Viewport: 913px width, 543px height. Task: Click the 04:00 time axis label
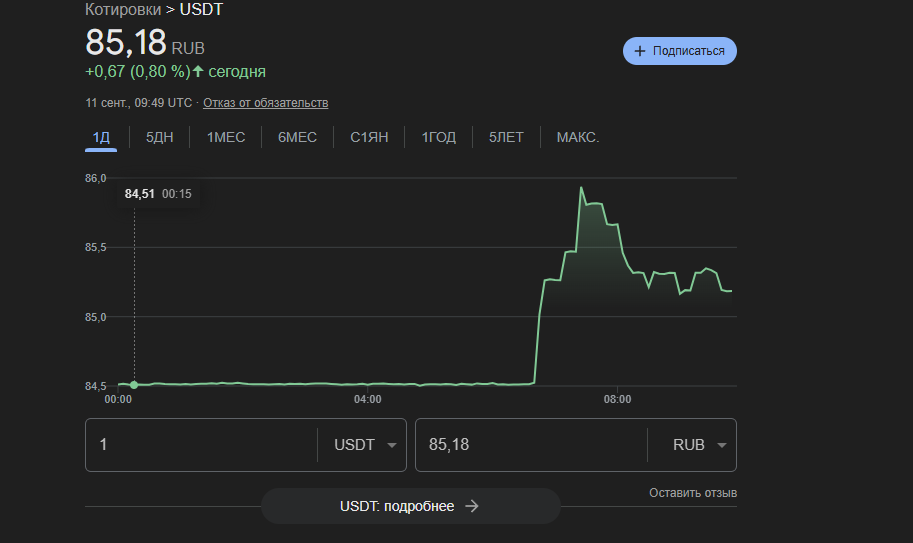point(367,399)
